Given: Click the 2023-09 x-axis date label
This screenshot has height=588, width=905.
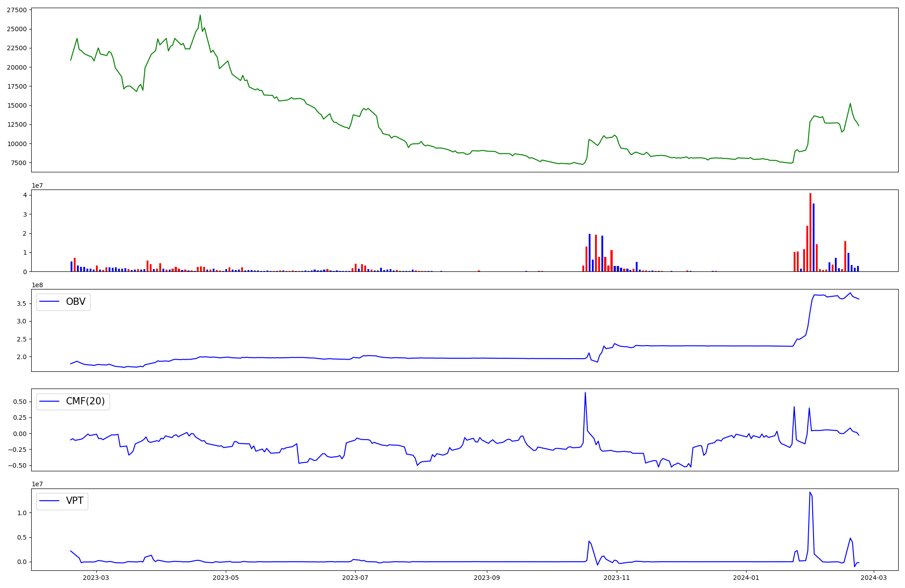Looking at the screenshot, I should point(487,578).
